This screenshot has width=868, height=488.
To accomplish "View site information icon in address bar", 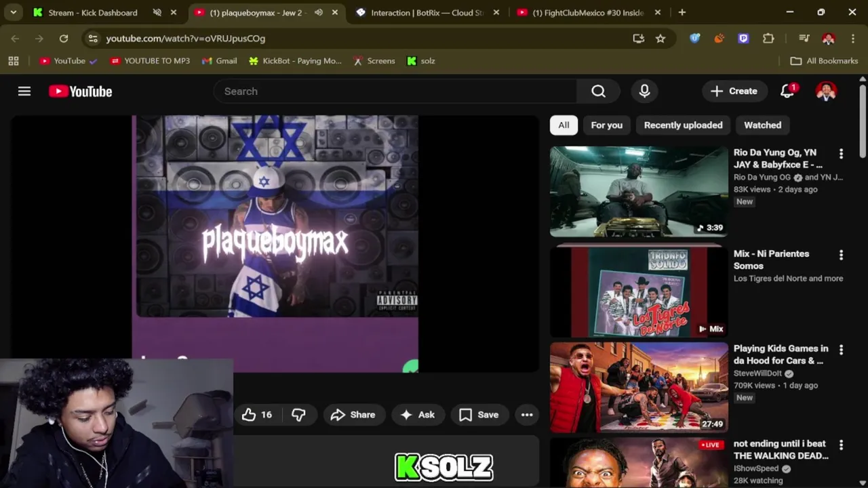I will [x=93, y=39].
